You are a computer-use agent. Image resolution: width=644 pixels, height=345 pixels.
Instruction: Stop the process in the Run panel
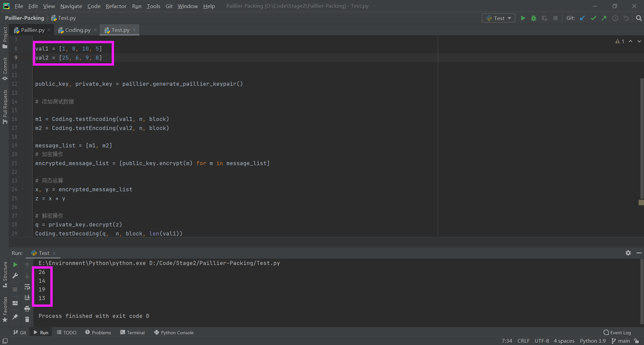[15, 289]
